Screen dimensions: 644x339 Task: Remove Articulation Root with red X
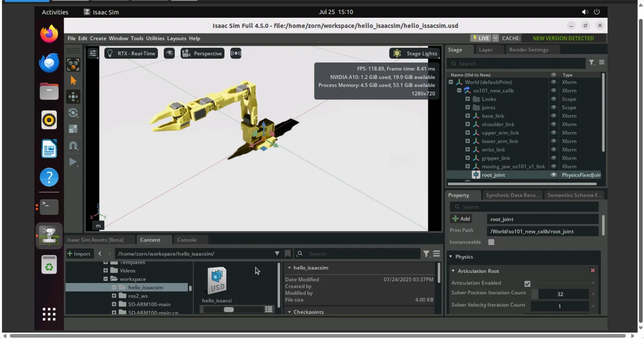coord(592,271)
